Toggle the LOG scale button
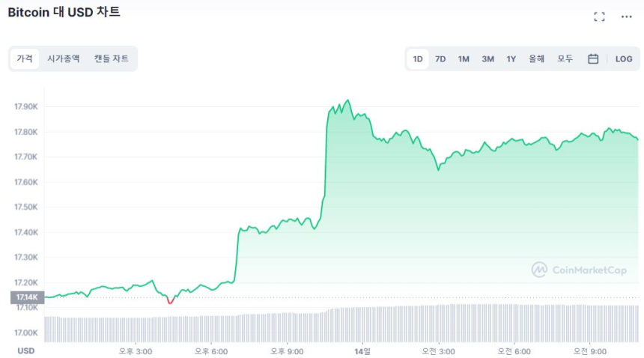The image size is (644, 358). pos(624,59)
